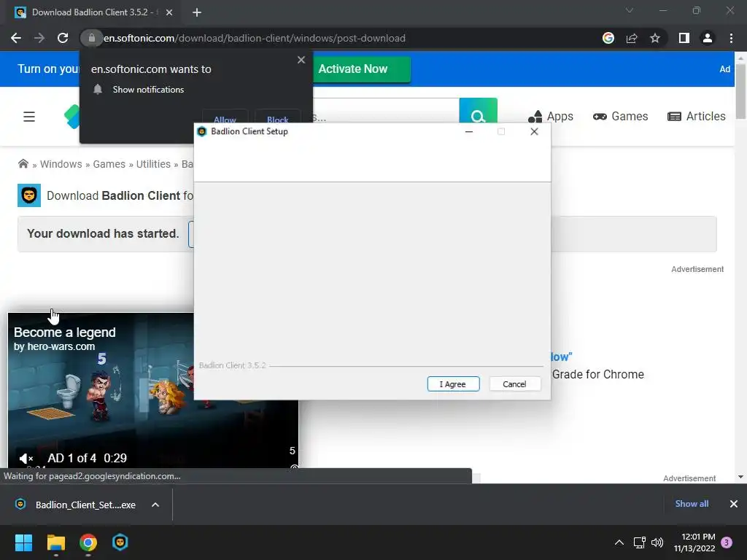Click I Agree in Badlion Client Setup

453,384
